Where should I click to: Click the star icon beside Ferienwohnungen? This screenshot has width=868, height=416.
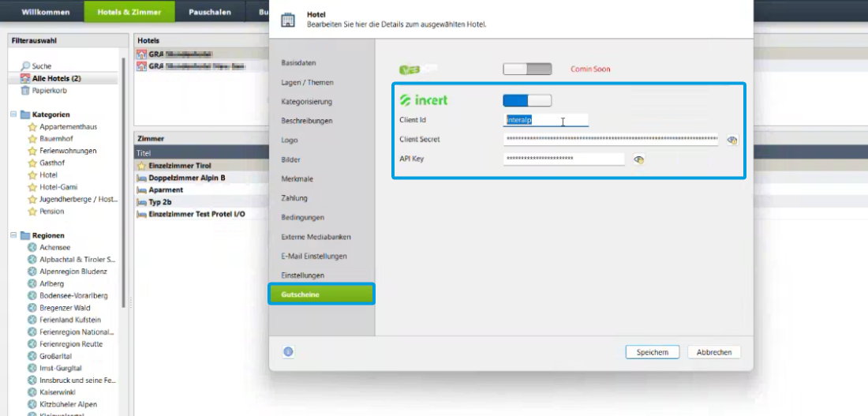pos(32,151)
